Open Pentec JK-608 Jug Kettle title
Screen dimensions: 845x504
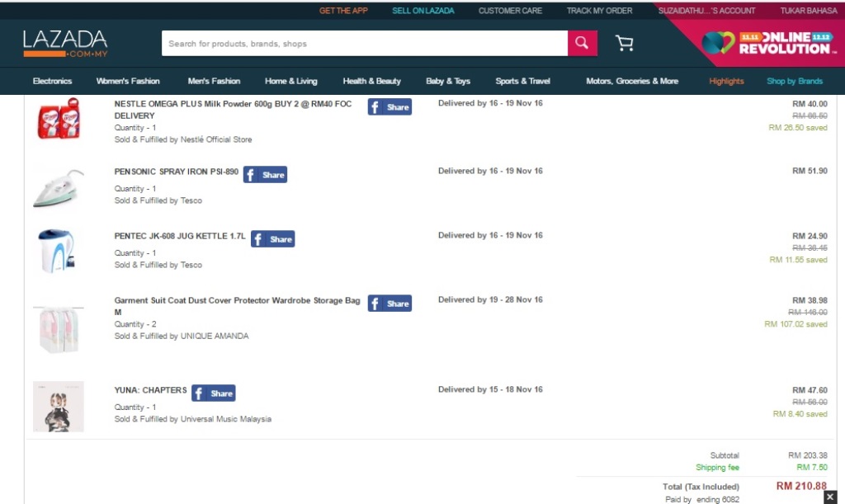coord(180,236)
